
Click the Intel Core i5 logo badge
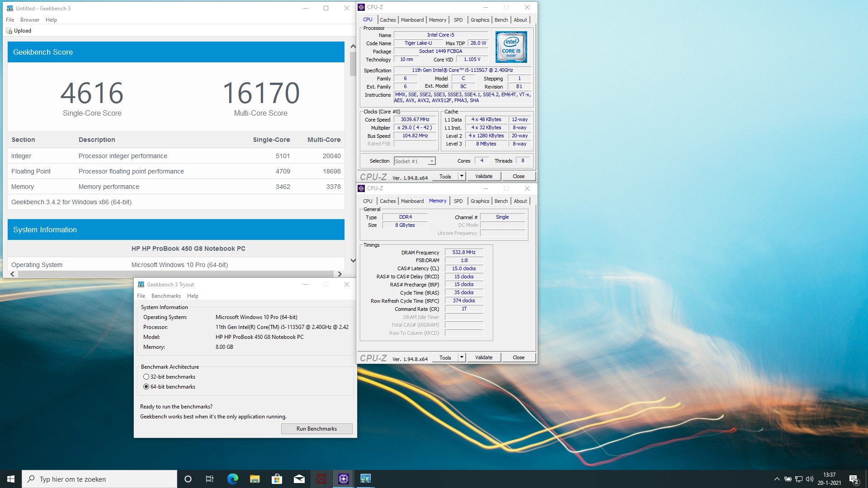click(511, 47)
